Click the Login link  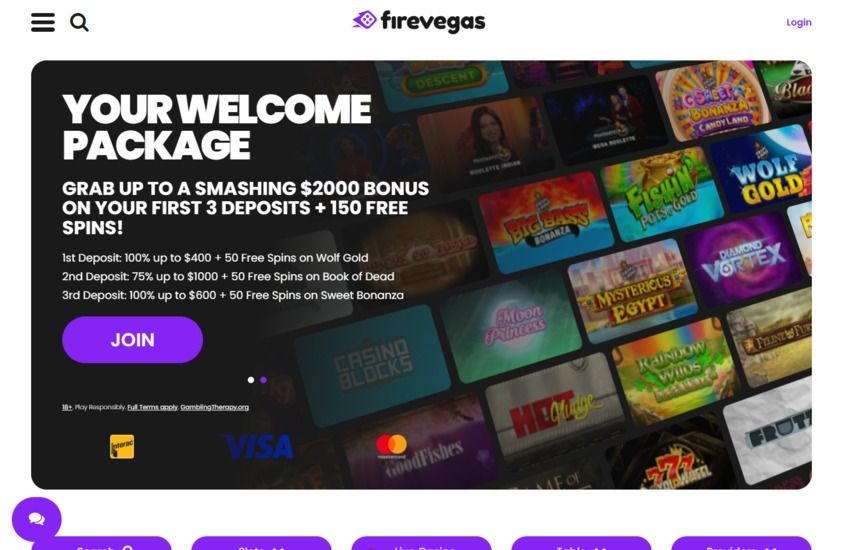(798, 22)
